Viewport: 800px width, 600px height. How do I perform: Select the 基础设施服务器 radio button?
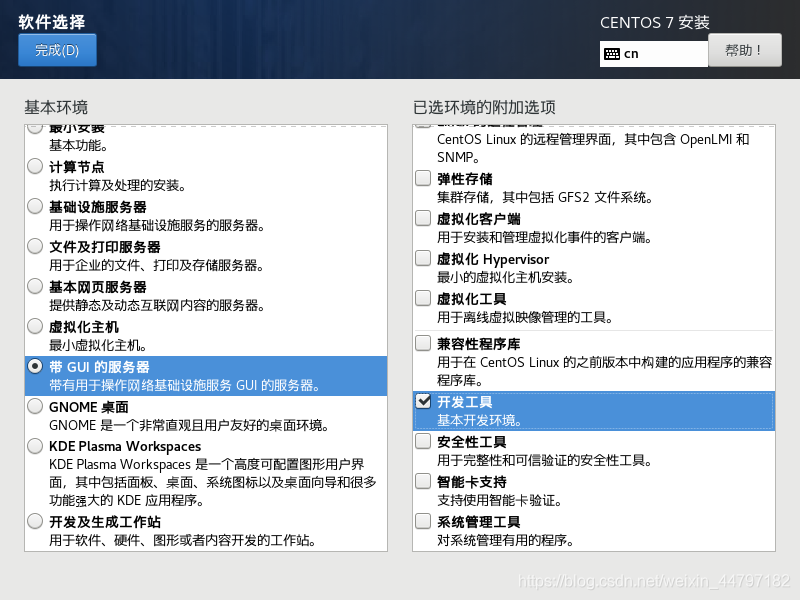tap(35, 206)
